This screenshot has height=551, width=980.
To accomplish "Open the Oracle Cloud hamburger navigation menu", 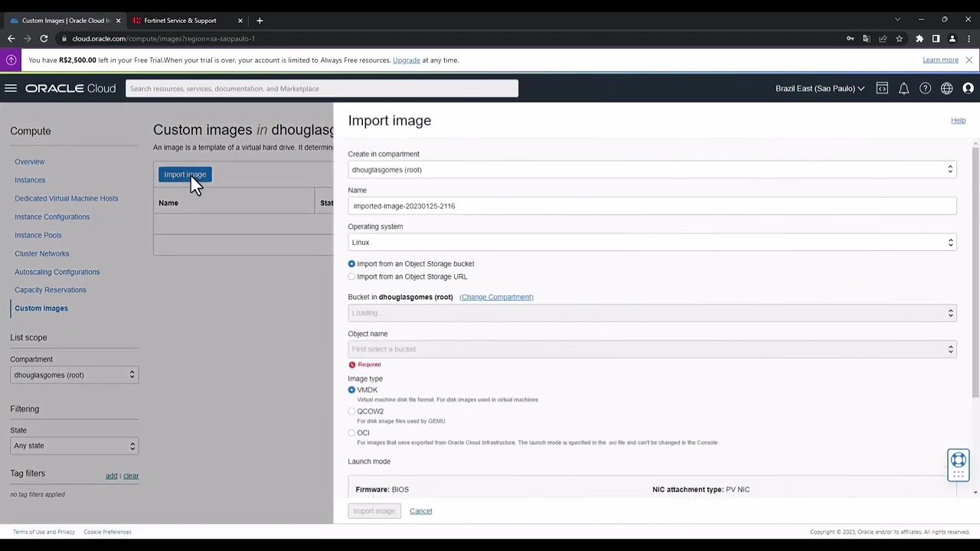I will click(11, 89).
